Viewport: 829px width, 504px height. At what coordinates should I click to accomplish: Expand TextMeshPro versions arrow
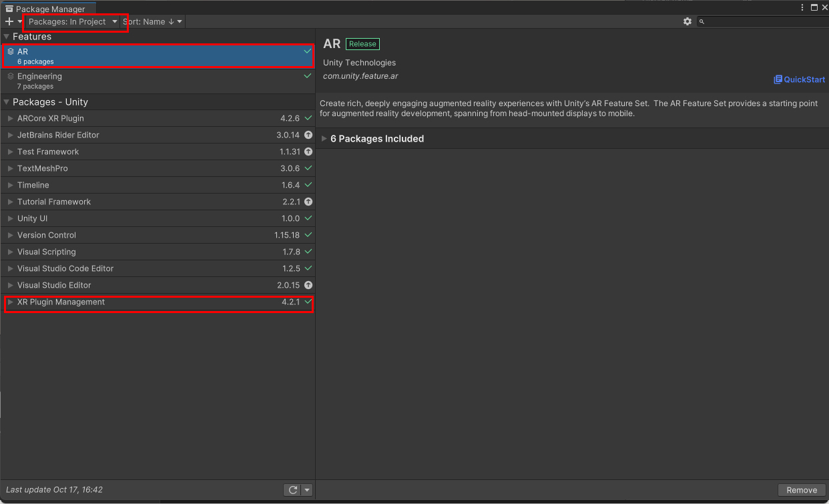coord(10,168)
